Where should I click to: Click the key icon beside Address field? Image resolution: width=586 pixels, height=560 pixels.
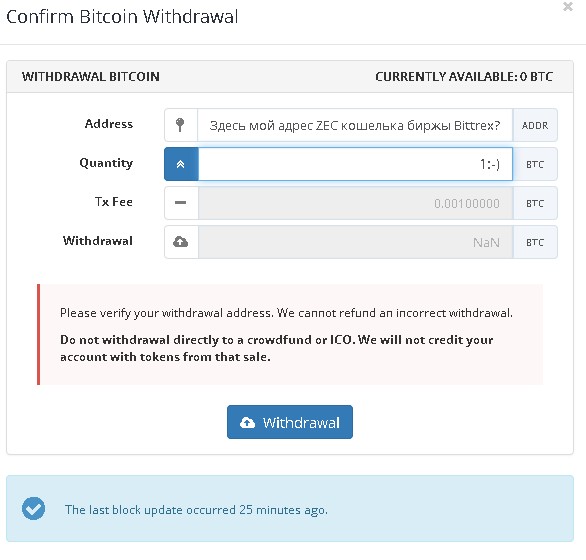click(x=180, y=125)
